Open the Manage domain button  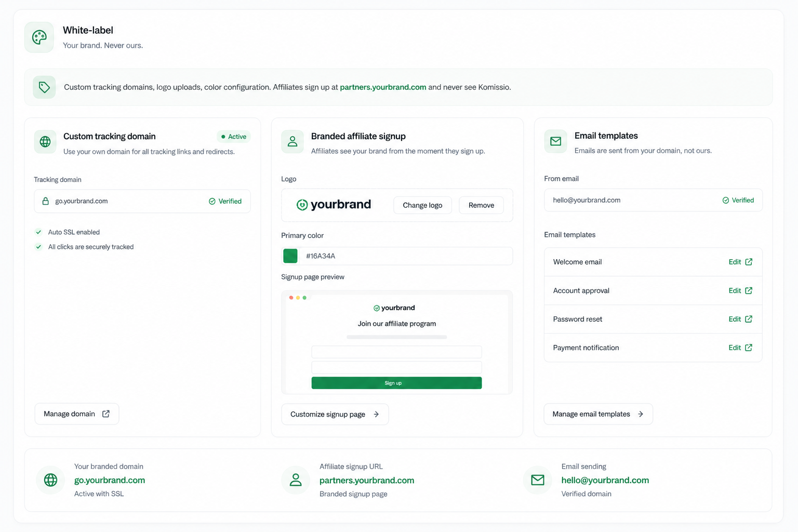(x=77, y=414)
